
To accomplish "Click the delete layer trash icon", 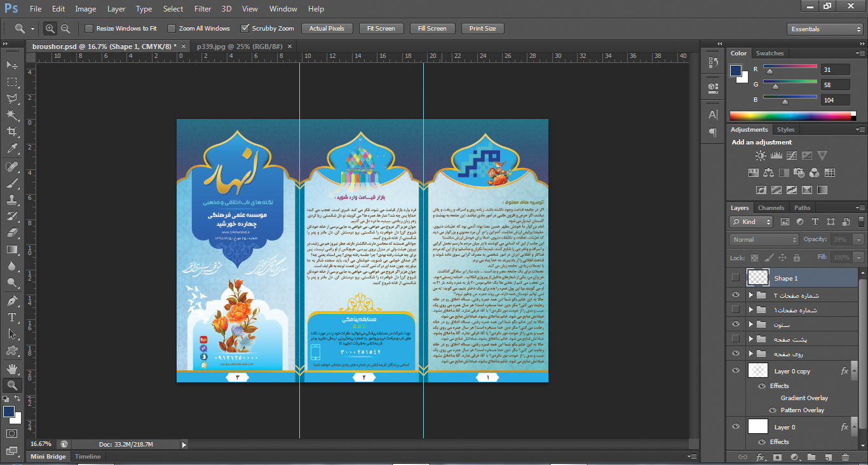I will (x=845, y=457).
